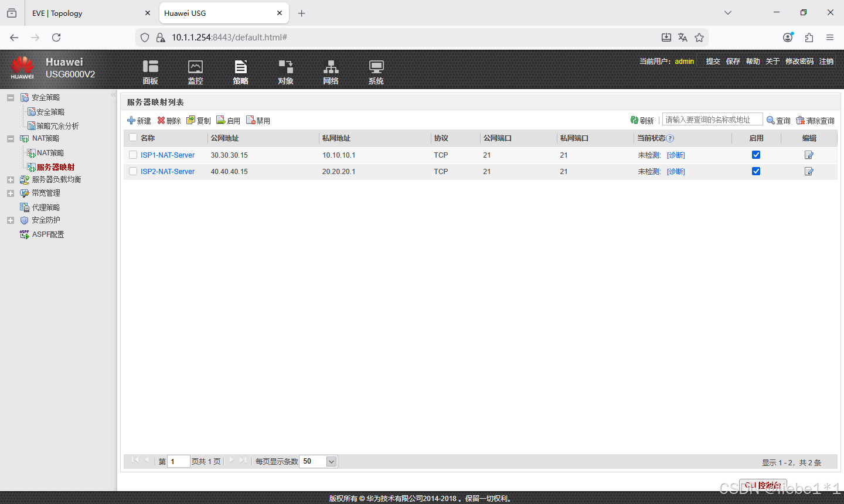Click the 查询 search button
This screenshot has width=844, height=504.
[778, 120]
